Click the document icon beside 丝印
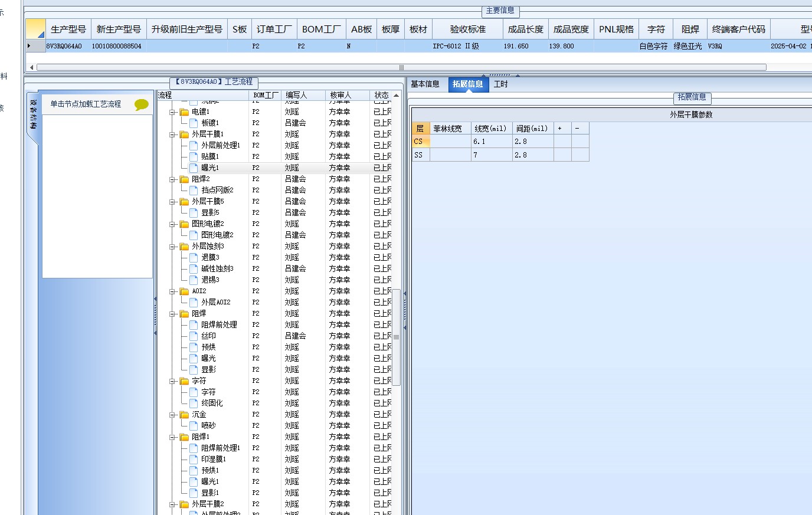 (194, 336)
